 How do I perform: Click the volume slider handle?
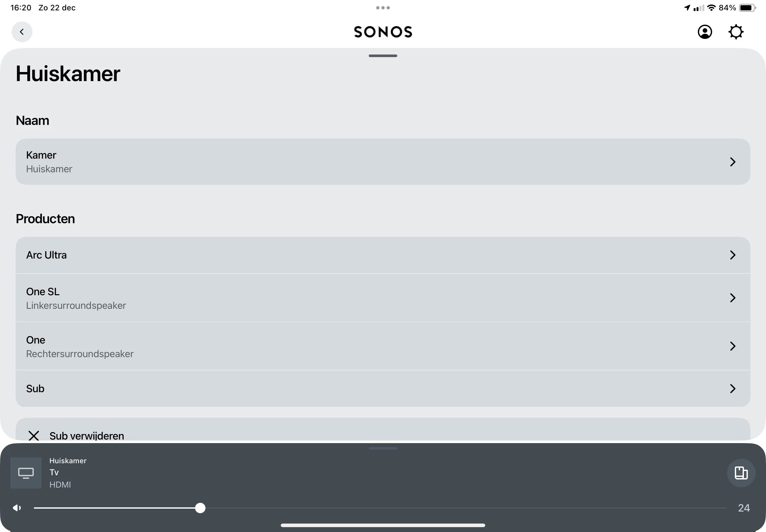pyautogui.click(x=200, y=508)
